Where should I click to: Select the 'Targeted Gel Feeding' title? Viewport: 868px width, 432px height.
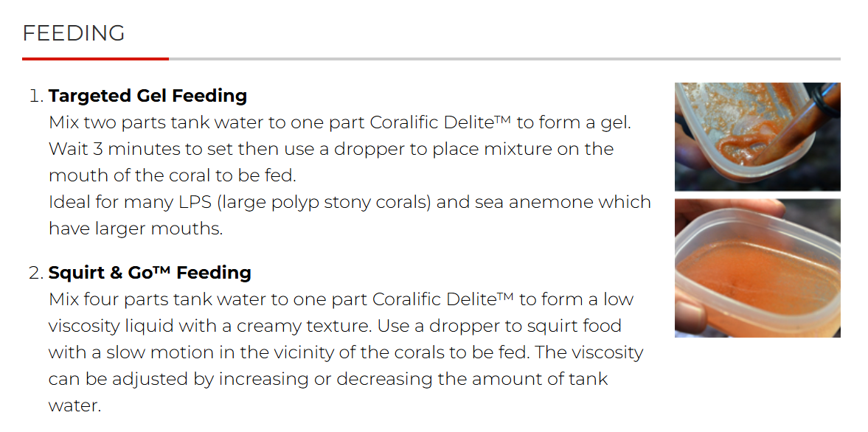147,96
